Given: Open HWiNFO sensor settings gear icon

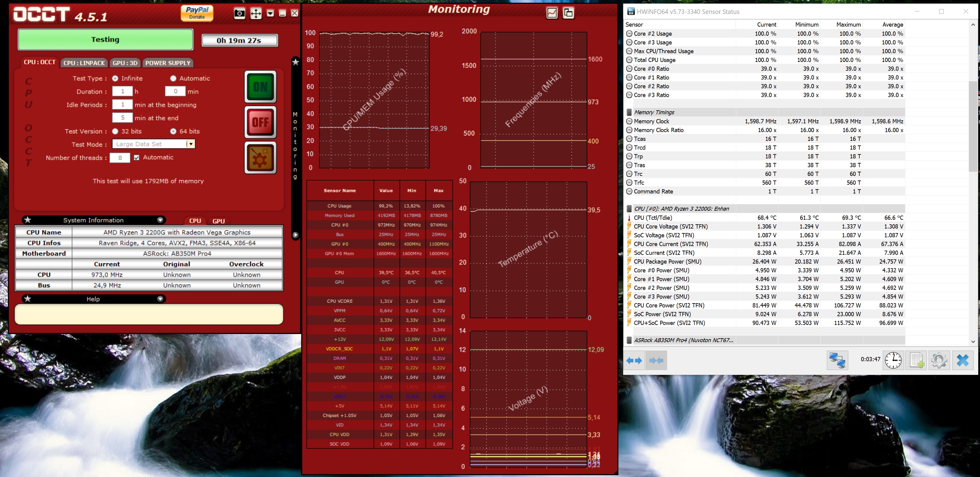Looking at the screenshot, I should tap(939, 360).
